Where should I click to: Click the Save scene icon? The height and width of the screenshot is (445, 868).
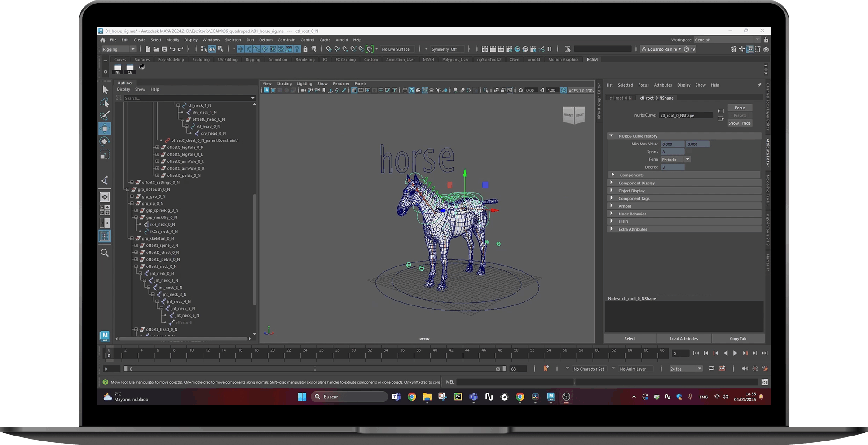164,49
